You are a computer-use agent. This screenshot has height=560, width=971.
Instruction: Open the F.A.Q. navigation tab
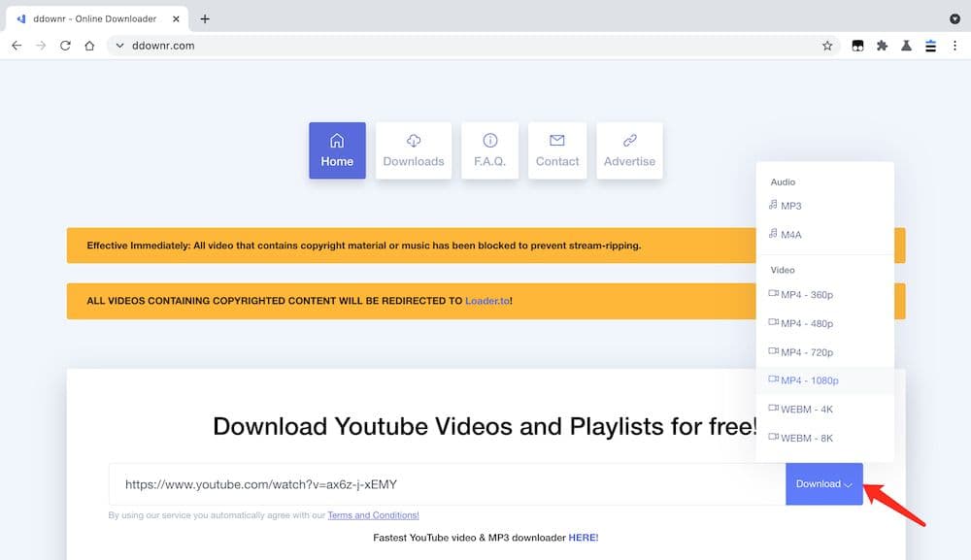pyautogui.click(x=489, y=150)
